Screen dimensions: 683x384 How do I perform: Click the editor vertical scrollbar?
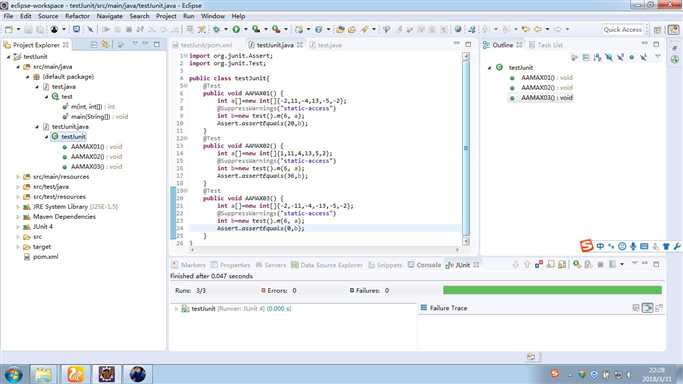point(466,148)
